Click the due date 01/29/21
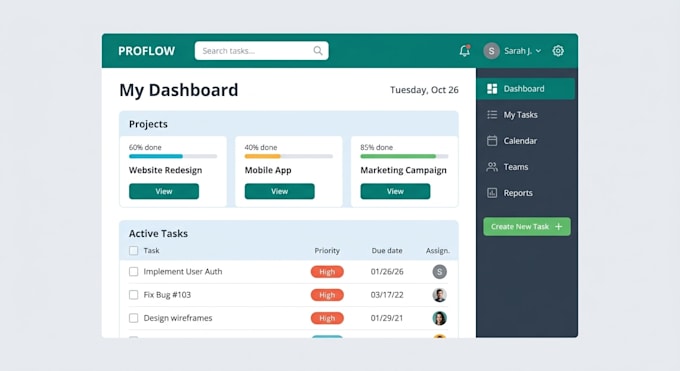Screen dimensions: 680x371 (387, 318)
